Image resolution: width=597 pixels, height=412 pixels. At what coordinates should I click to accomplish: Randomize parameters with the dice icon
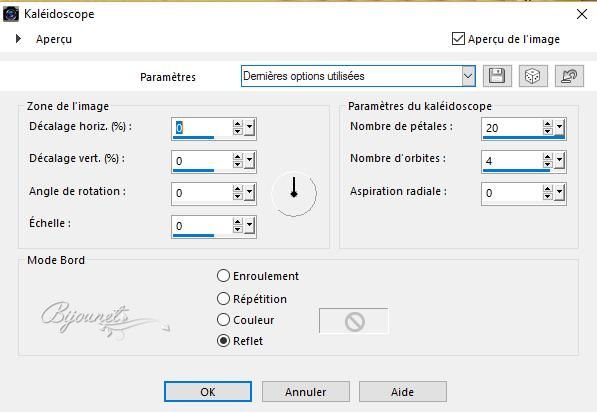coord(533,76)
